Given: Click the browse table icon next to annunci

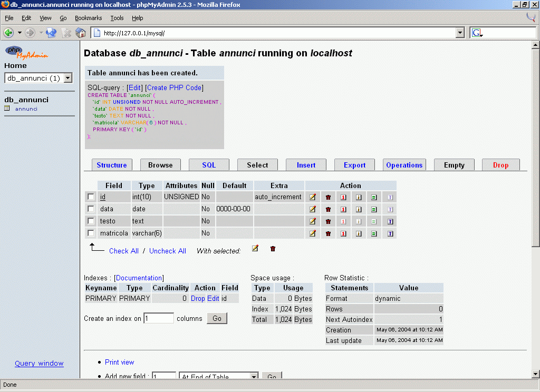Looking at the screenshot, I should (x=7, y=109).
